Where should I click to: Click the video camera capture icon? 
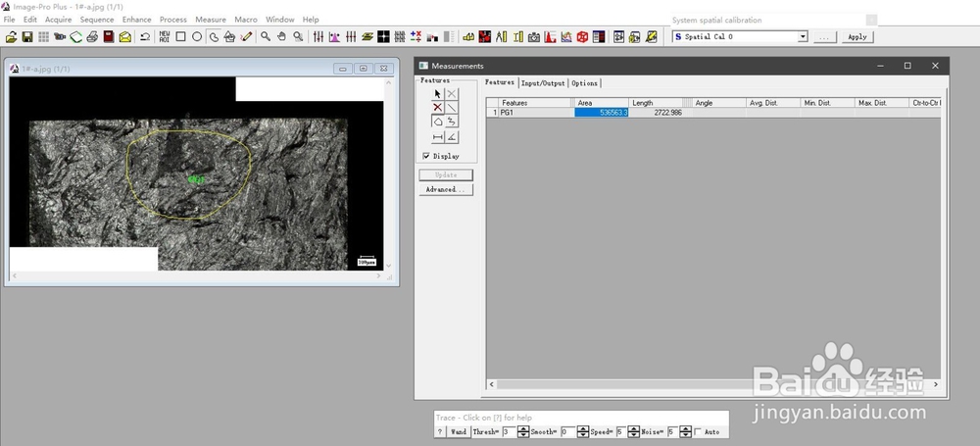click(x=60, y=37)
